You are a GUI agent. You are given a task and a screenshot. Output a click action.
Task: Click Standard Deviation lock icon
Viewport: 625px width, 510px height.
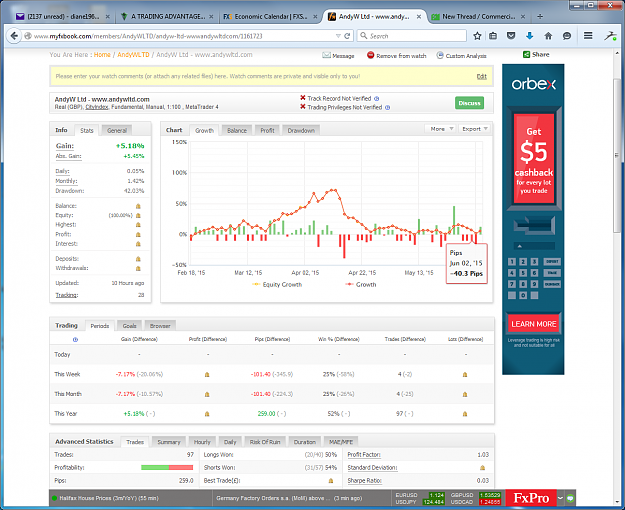482,467
